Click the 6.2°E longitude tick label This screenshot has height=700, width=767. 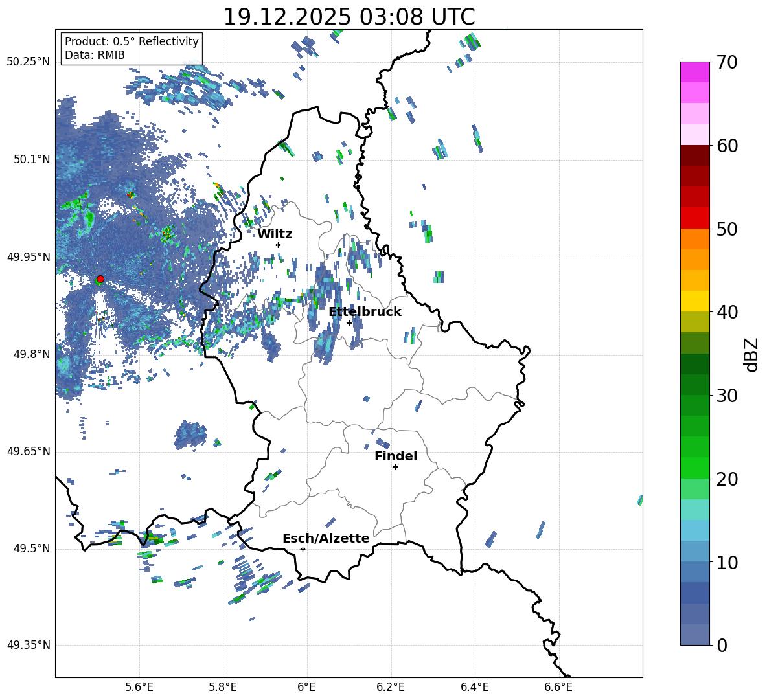pyautogui.click(x=391, y=686)
